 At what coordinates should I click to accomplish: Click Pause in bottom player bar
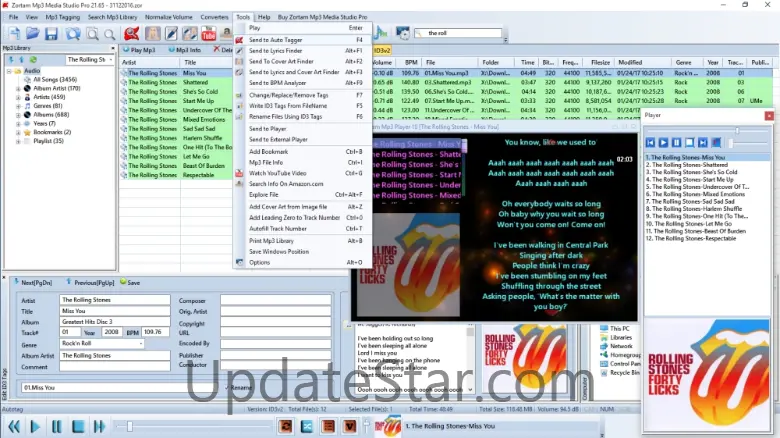click(57, 427)
